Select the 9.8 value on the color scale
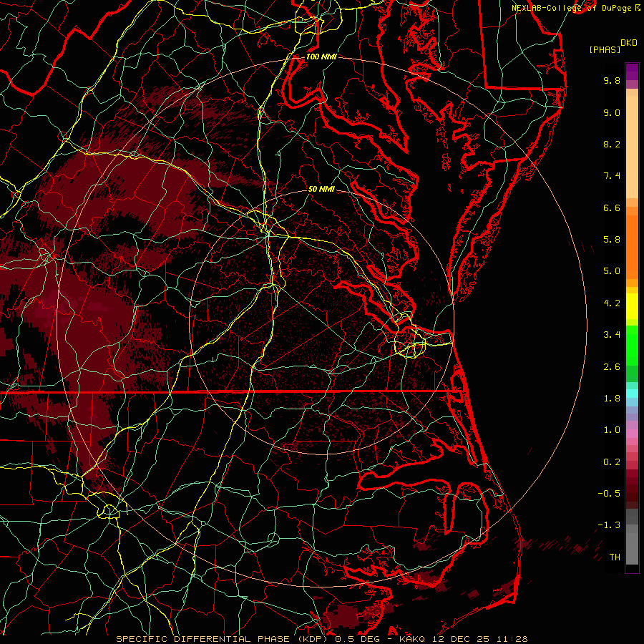Viewport: 644px width, 644px height. [x=612, y=80]
